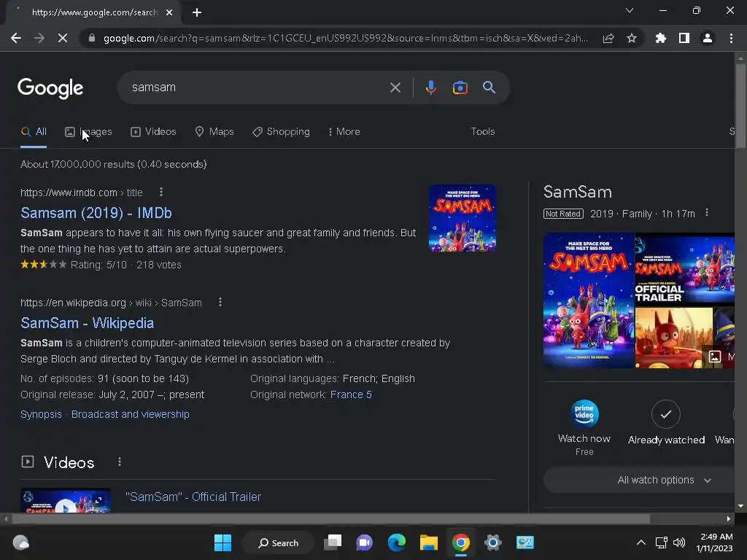Toggle the Chrome side panel
The image size is (747, 560).
tap(684, 38)
